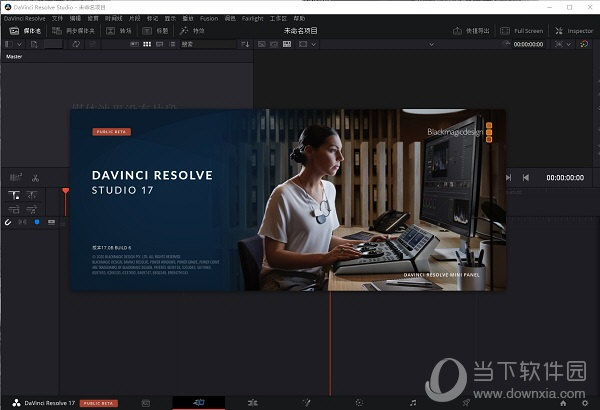Screen dimensions: 600x410
Task: Select source clip viewer mode
Action: pos(262,44)
